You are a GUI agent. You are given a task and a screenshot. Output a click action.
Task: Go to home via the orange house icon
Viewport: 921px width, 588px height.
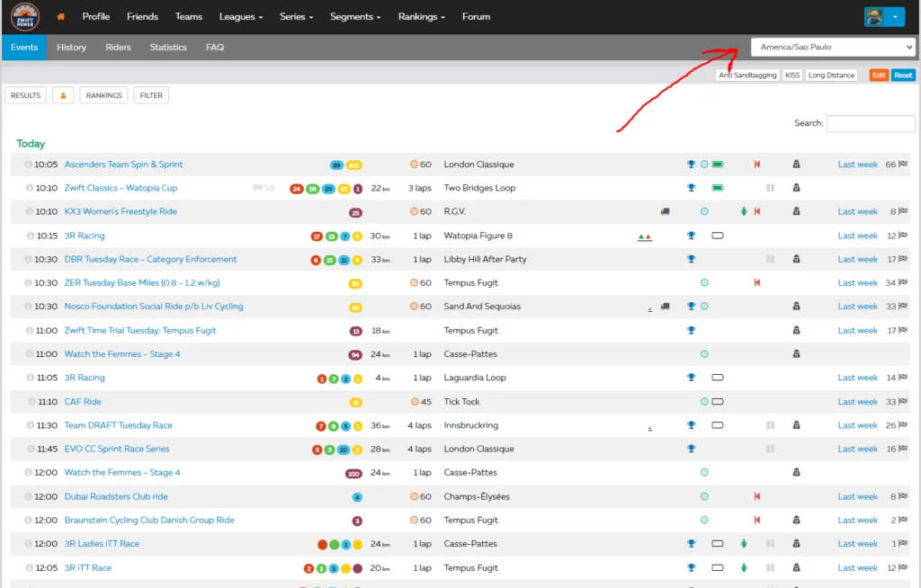60,16
